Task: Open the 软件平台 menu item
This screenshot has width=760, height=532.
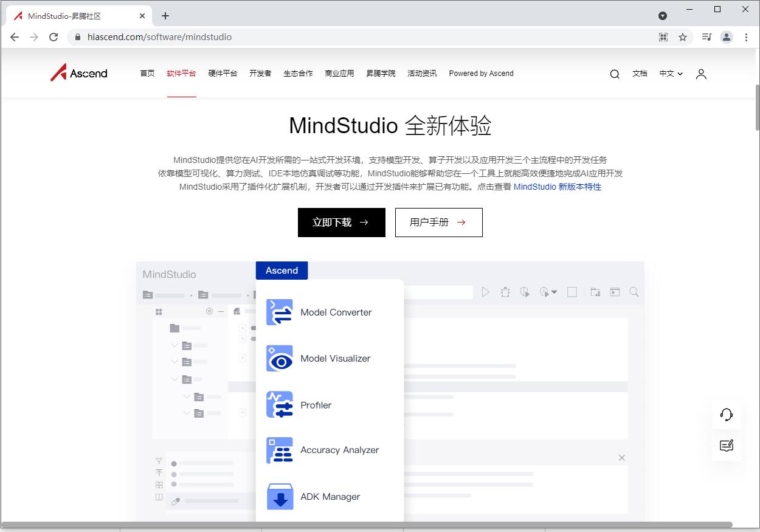Action: tap(181, 74)
